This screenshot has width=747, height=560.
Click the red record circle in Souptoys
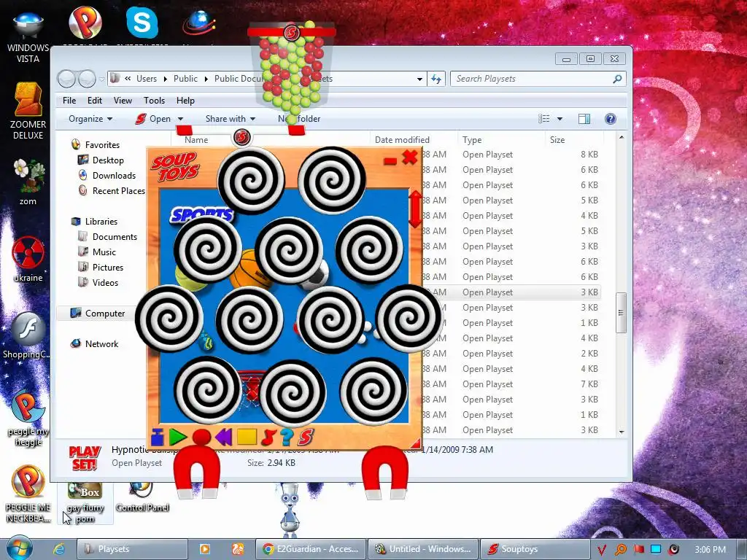pyautogui.click(x=201, y=437)
